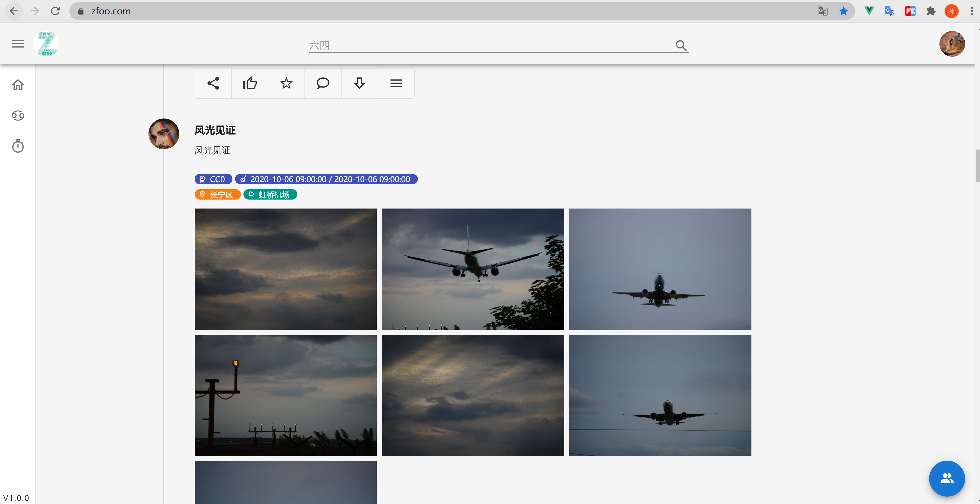Click the search magnifier icon
980x504 pixels.
tap(681, 46)
